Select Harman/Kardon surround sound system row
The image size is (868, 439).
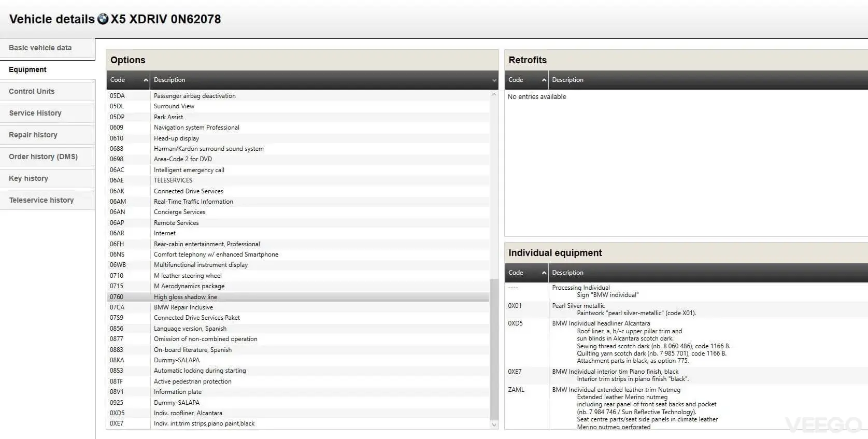[298, 149]
